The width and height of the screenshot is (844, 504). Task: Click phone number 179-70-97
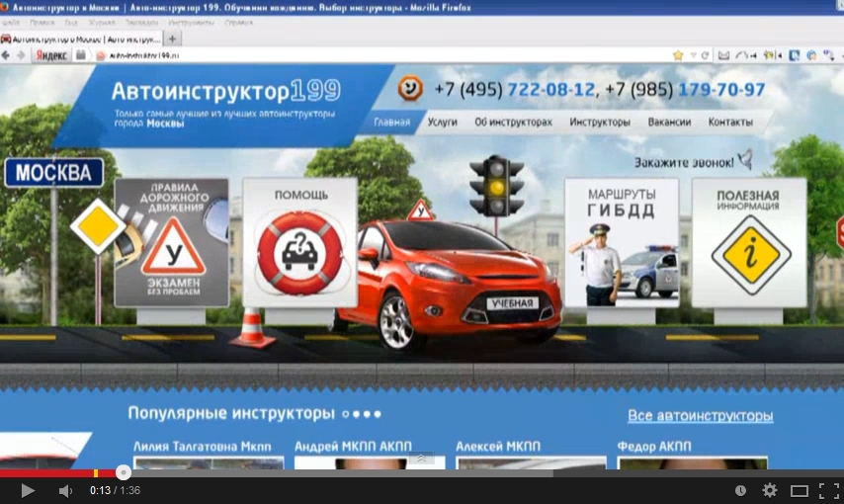click(x=721, y=89)
